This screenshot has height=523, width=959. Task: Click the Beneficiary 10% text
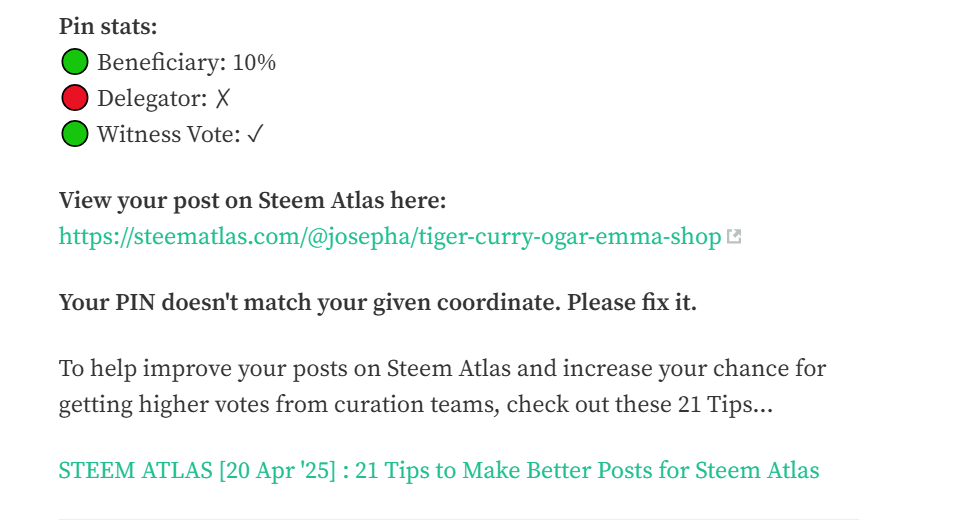coord(187,62)
